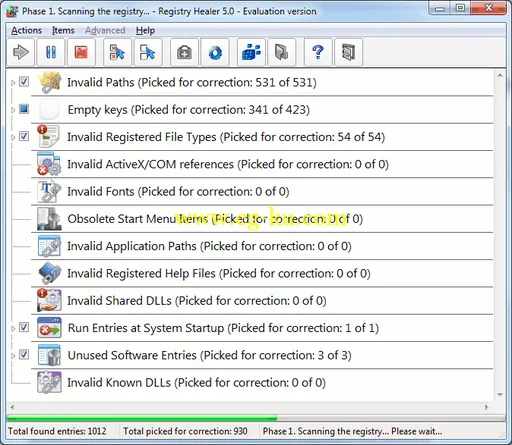The width and height of the screenshot is (512, 445).
Task: Click Total found entries: 1012 status text
Action: click(x=57, y=431)
